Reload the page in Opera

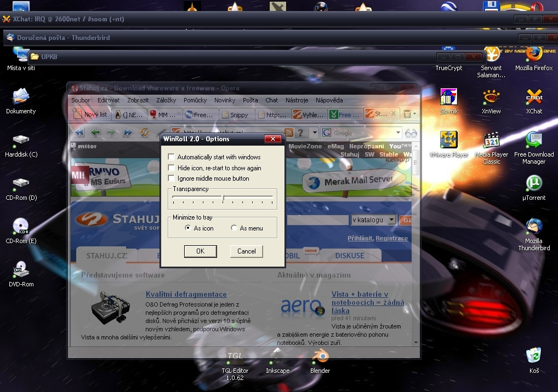[x=145, y=132]
